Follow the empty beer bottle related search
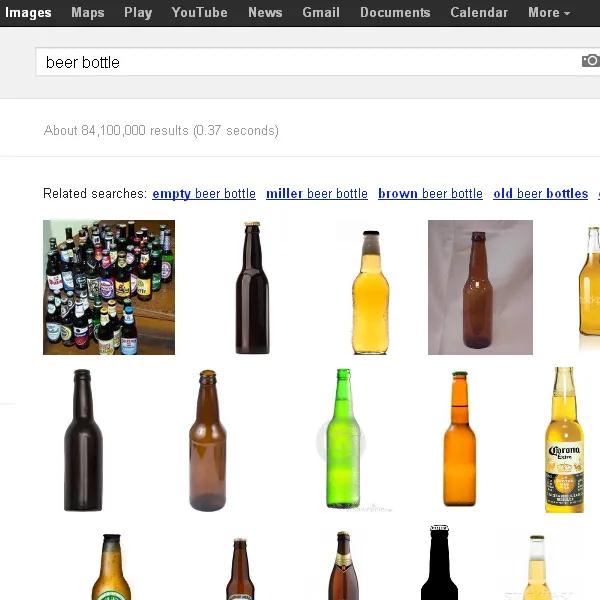The image size is (600, 600). [x=204, y=194]
